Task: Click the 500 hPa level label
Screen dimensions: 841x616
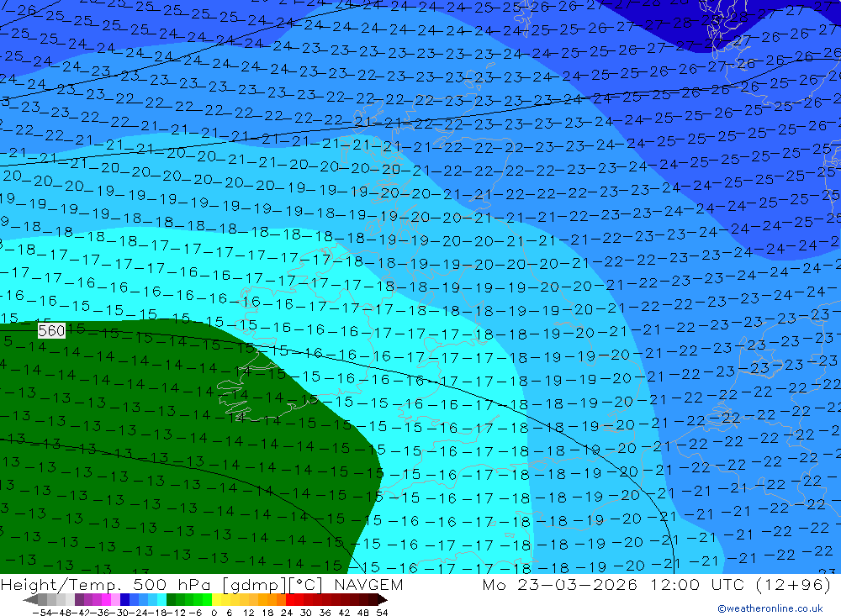Action: tap(172, 585)
